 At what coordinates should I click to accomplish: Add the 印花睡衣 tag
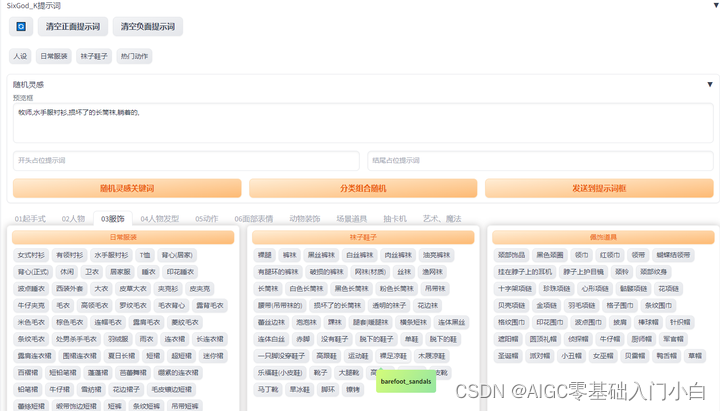(x=180, y=272)
